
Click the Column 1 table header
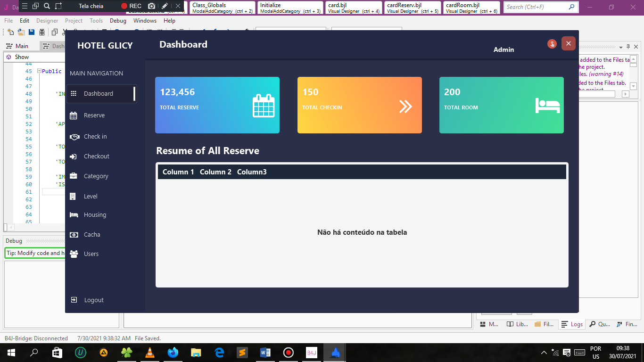[178, 172]
